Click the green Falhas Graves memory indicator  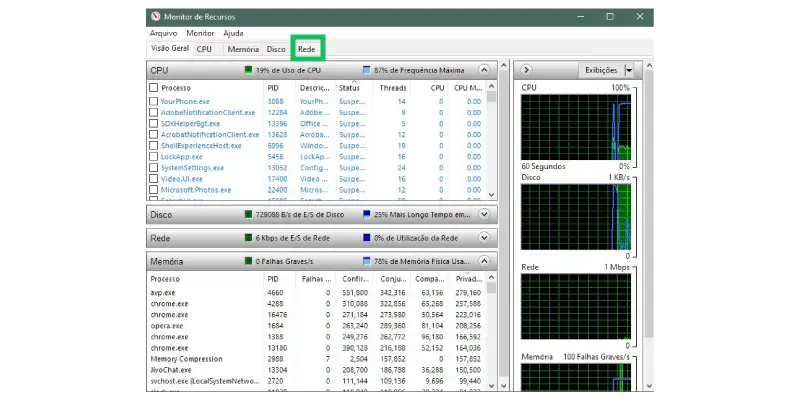click(249, 262)
